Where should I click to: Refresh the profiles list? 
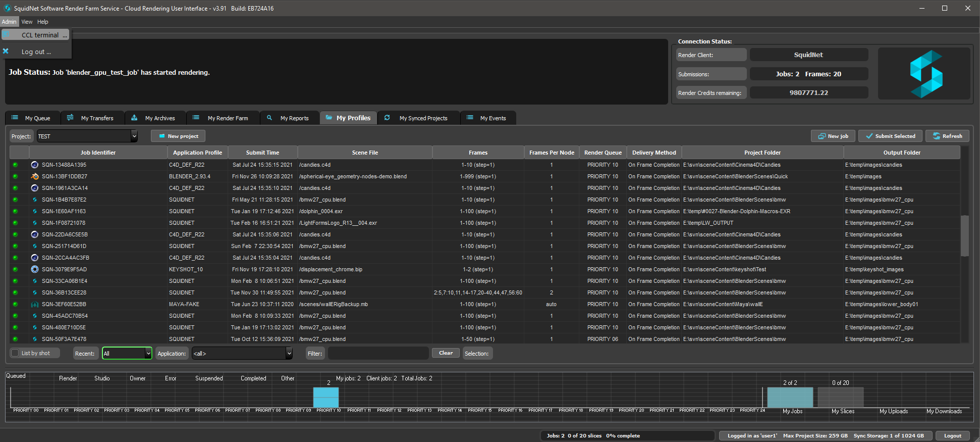tap(947, 136)
